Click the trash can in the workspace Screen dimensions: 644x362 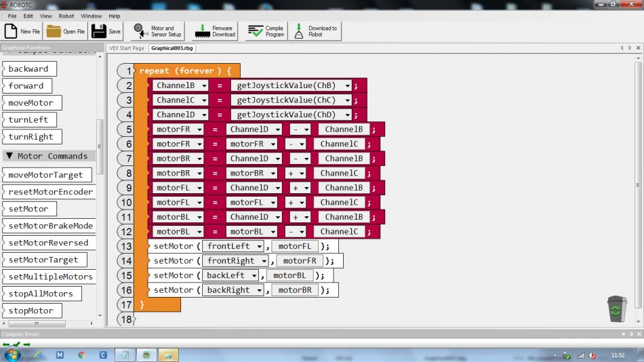[617, 309]
